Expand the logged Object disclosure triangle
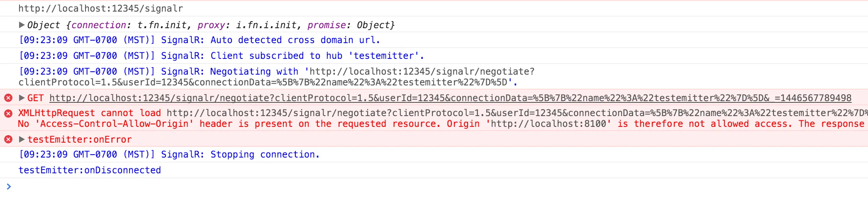The width and height of the screenshot is (868, 199). tap(22, 25)
